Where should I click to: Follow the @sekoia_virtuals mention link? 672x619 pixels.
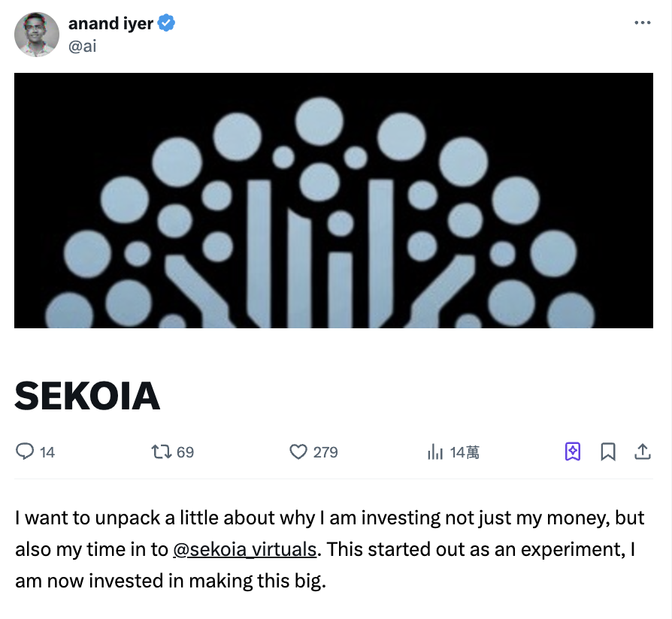click(244, 549)
